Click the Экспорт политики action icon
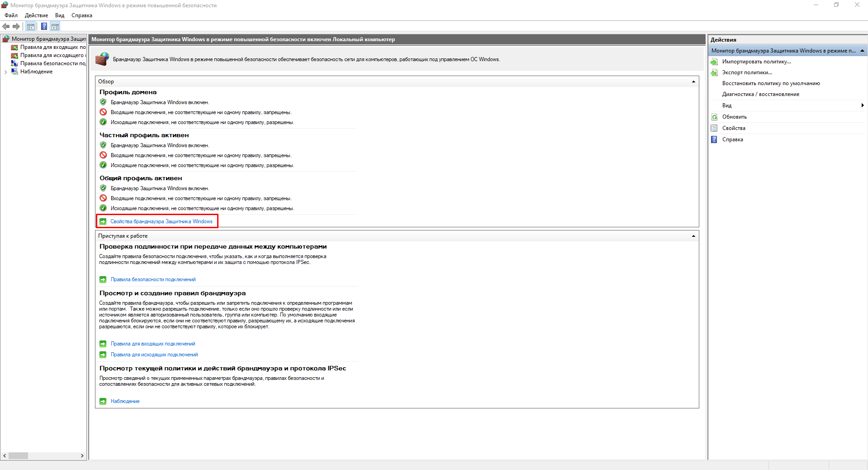Image resolution: width=868 pixels, height=470 pixels. point(714,72)
